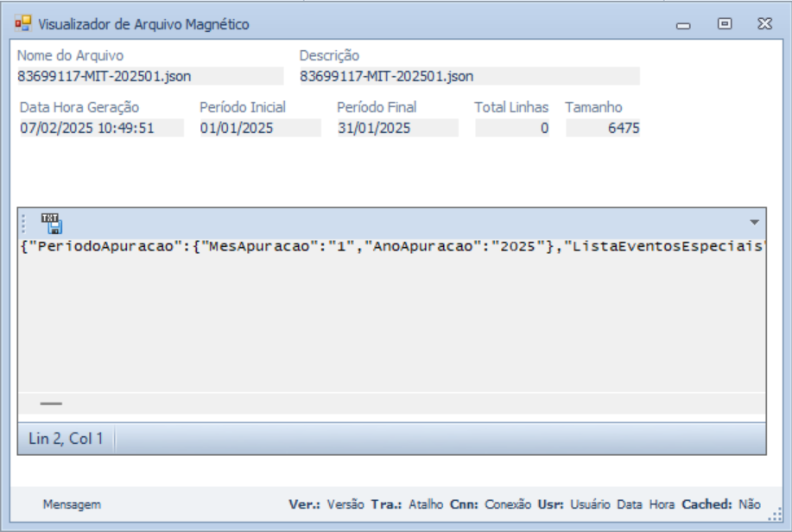This screenshot has height=532, width=792.
Task: Click the JSON line starting with PeriodoApuracao
Action: 392,246
